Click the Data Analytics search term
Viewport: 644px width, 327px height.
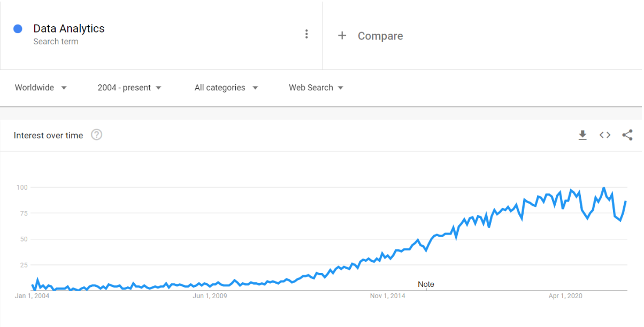coord(69,29)
